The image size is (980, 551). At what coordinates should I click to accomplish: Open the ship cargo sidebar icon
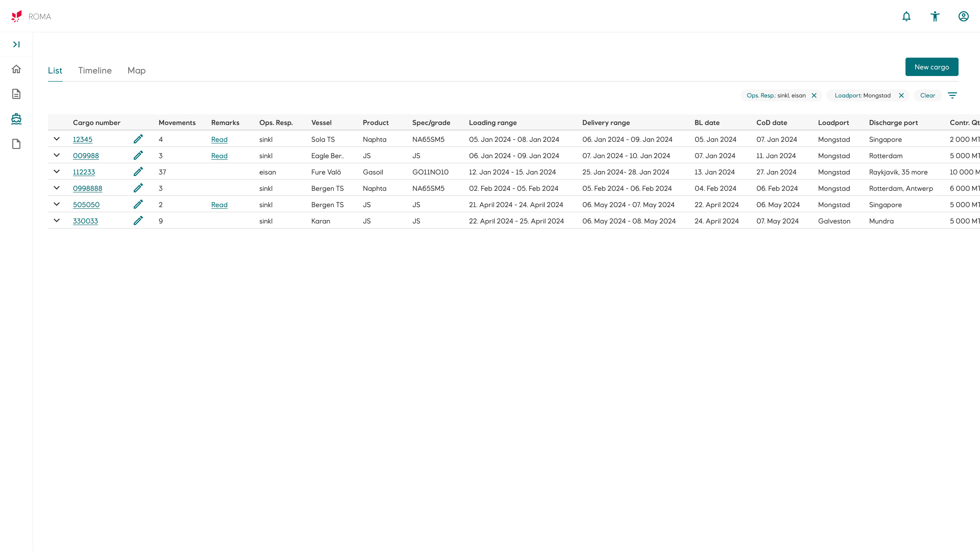coord(16,119)
